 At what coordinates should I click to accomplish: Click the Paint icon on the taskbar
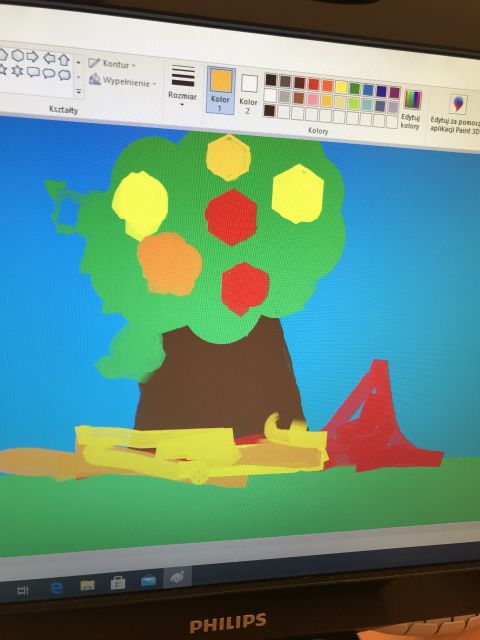coord(177,578)
